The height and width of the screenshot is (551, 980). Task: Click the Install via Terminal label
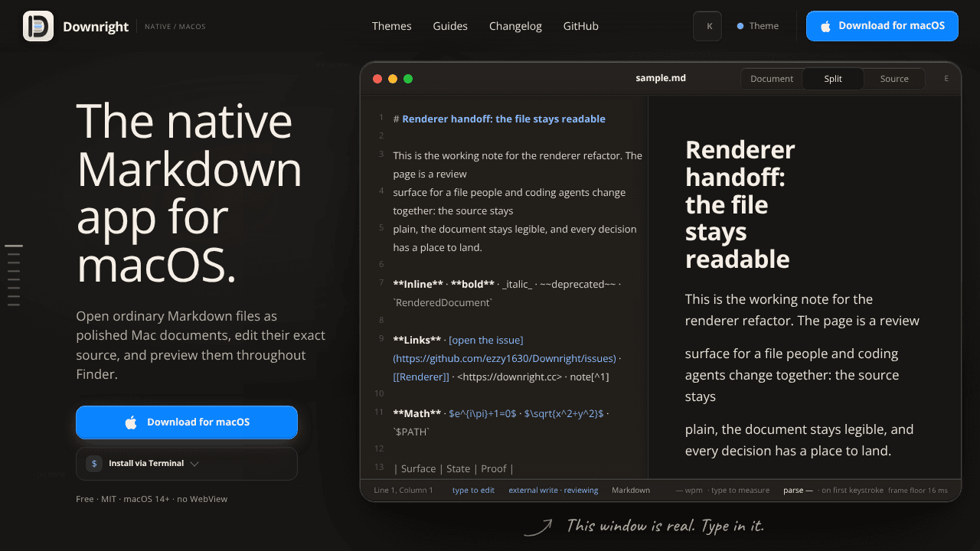(146, 464)
